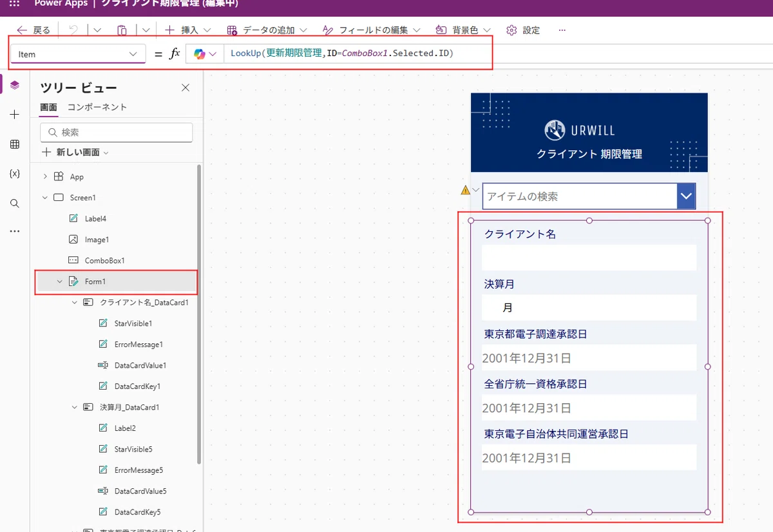Switch to the コンポーネント tab
This screenshot has width=773, height=532.
[x=97, y=108]
